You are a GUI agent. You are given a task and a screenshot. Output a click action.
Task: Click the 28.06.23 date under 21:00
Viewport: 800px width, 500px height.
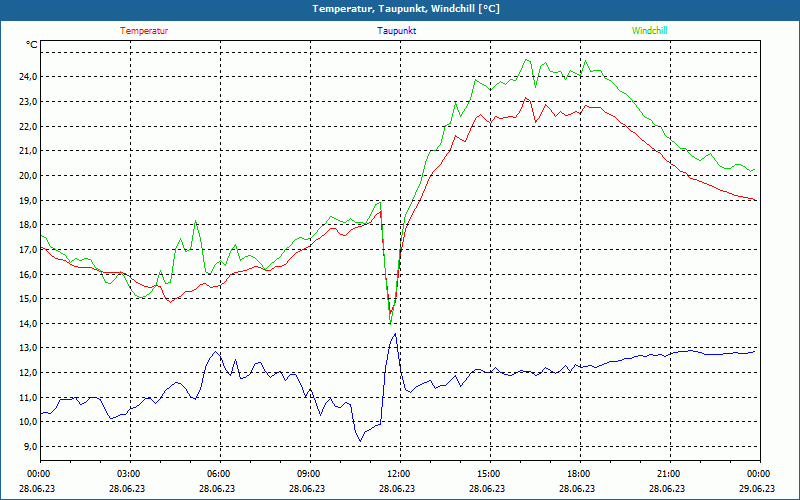[667, 488]
